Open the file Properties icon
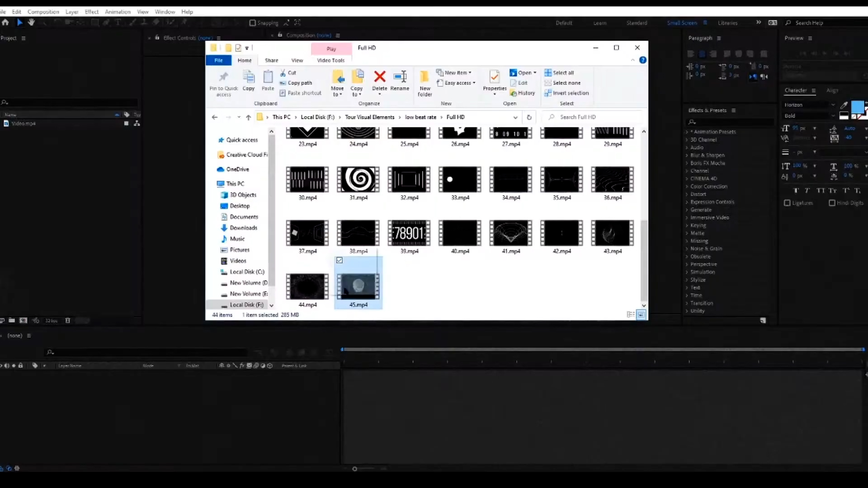 (x=495, y=77)
